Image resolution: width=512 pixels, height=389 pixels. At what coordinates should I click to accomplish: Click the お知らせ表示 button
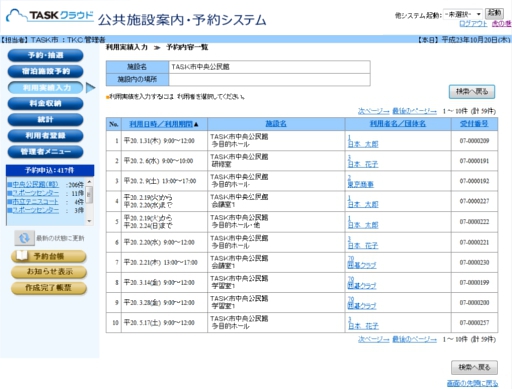point(49,272)
